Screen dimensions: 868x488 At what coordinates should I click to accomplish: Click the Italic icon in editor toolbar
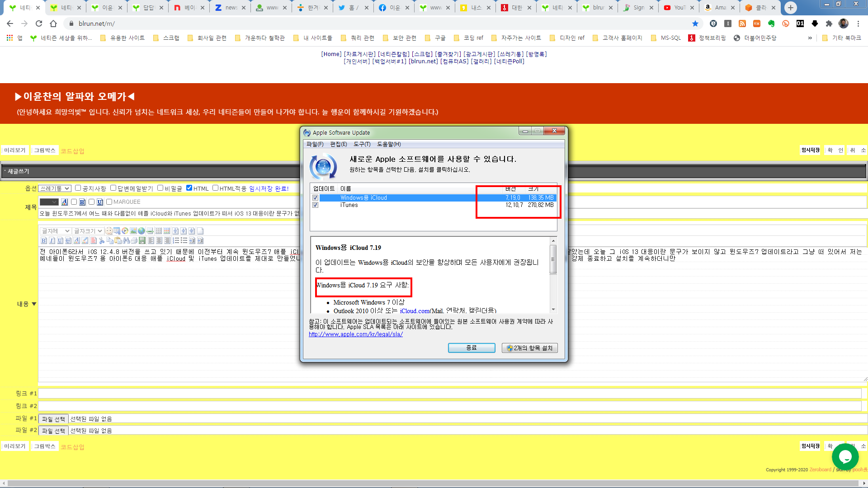click(52, 240)
